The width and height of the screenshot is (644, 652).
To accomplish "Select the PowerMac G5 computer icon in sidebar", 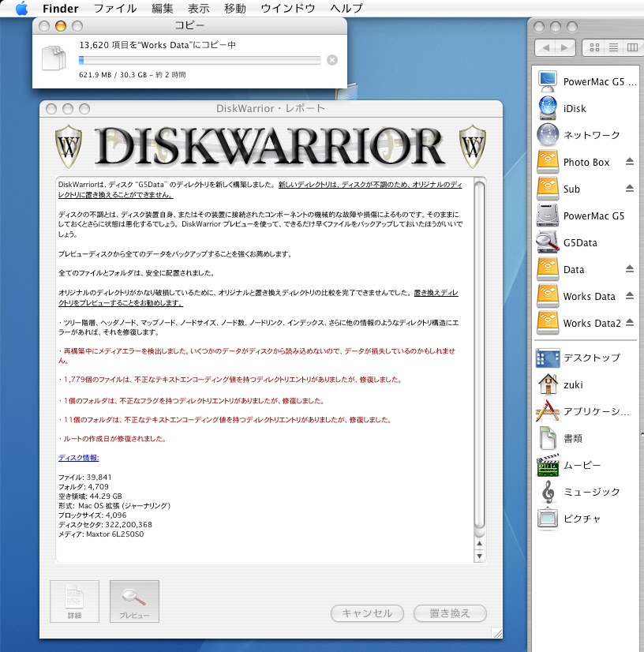I will [x=548, y=81].
